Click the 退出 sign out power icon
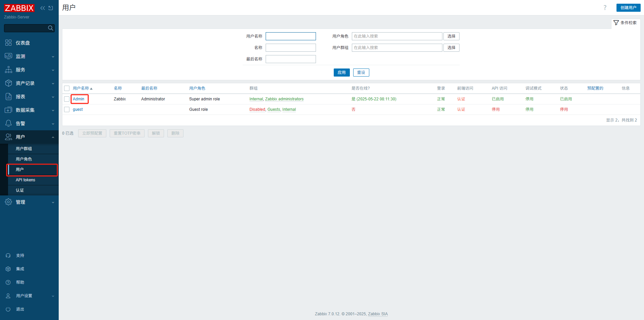Image resolution: width=644 pixels, height=320 pixels. point(8,309)
